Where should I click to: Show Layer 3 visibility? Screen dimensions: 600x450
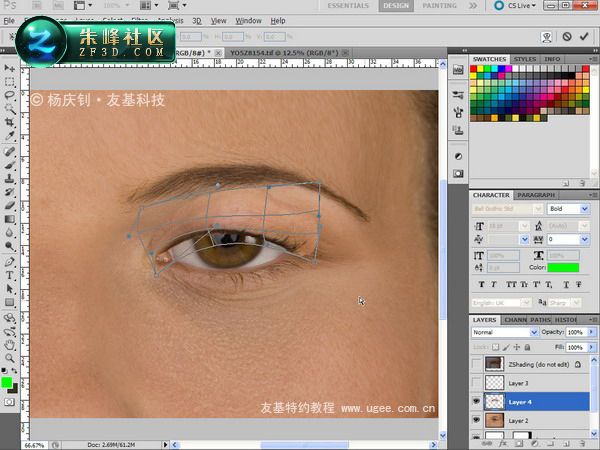[x=476, y=383]
